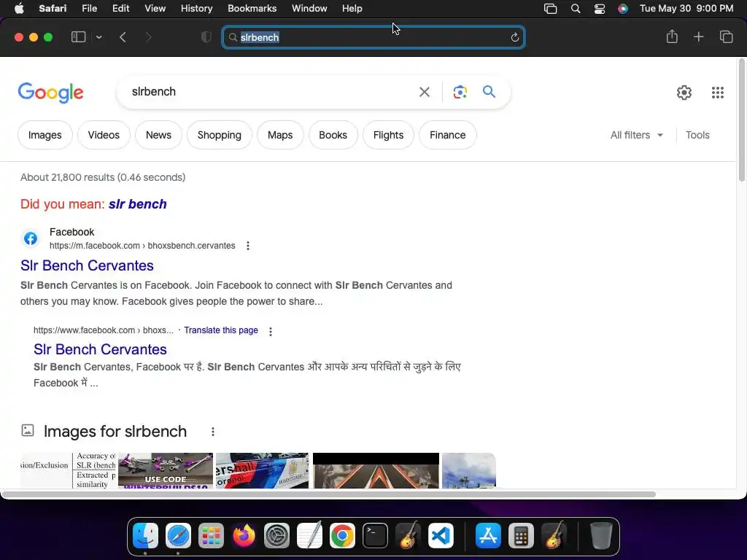Open the Apple menu
747x560 pixels.
(x=19, y=9)
